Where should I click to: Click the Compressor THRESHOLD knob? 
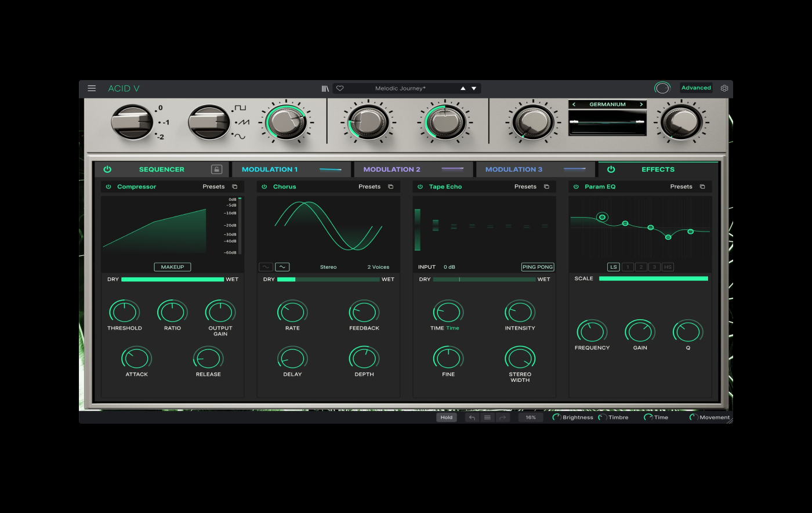tap(124, 312)
